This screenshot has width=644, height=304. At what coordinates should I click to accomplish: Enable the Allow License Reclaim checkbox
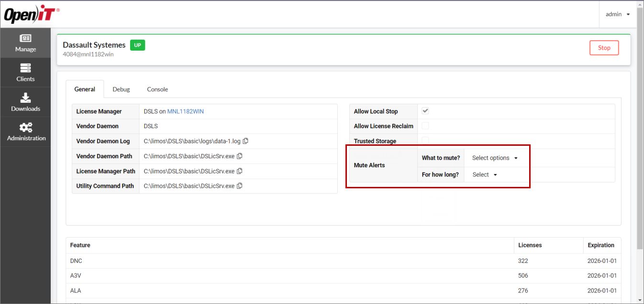point(425,126)
